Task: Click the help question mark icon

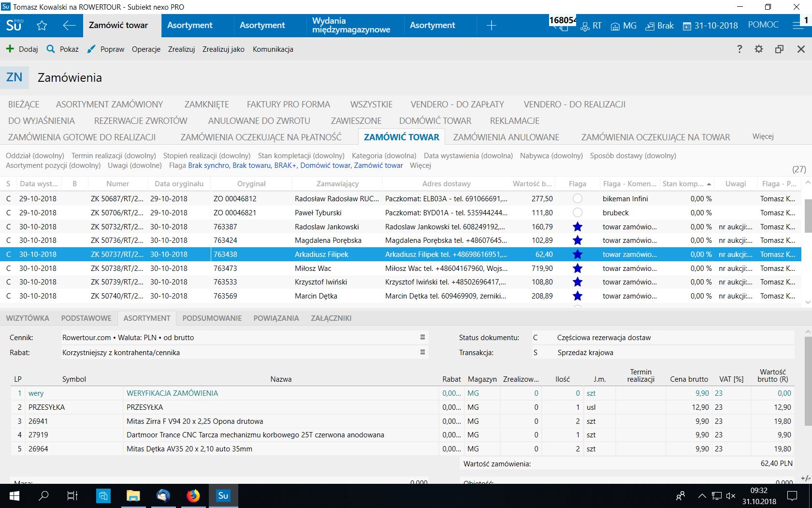Action: tap(739, 49)
